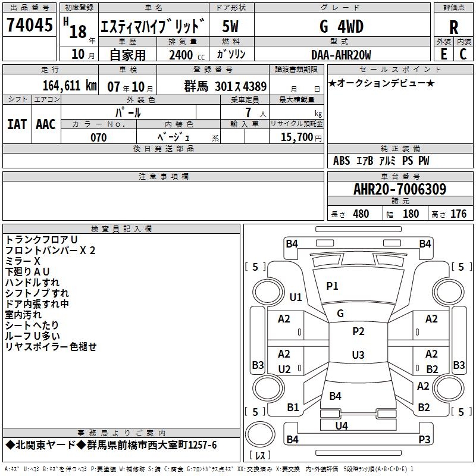Select the 北関東ヤード address line

pos(111,445)
